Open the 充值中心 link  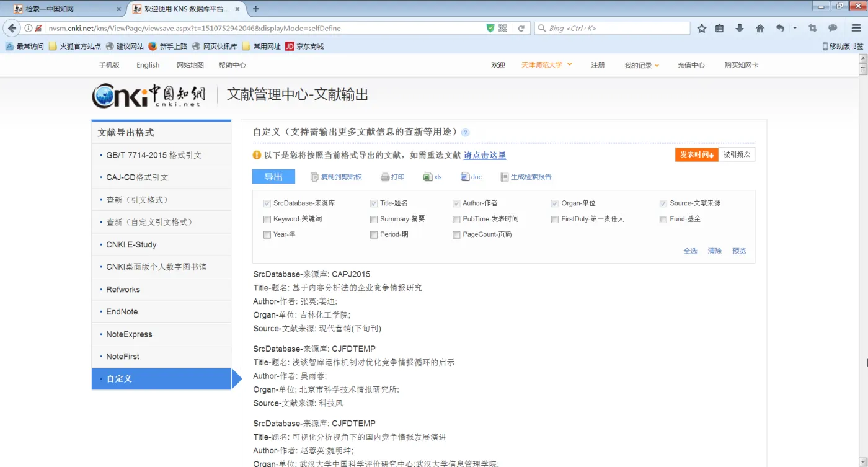pos(691,65)
